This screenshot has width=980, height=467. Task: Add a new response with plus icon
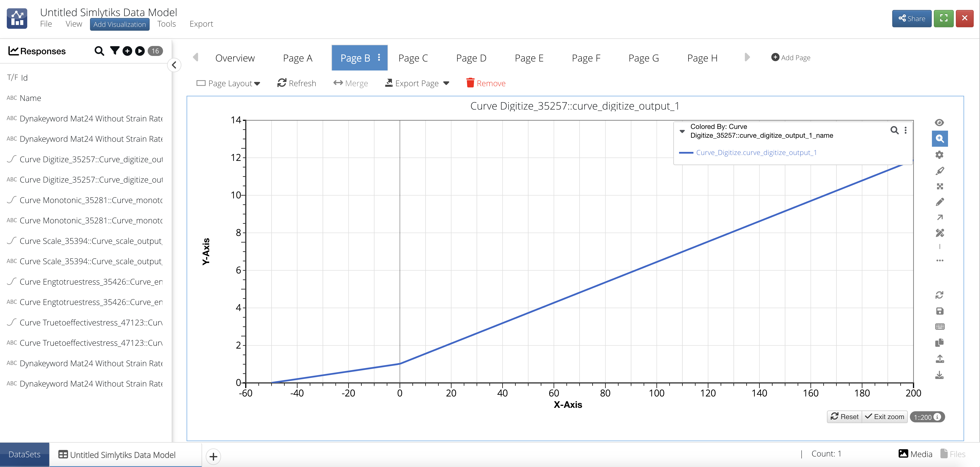point(127,51)
